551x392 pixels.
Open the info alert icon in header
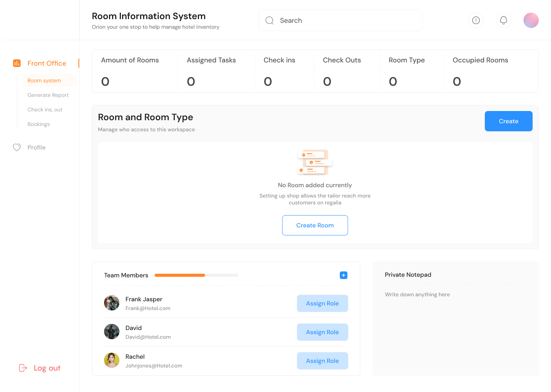tap(476, 20)
